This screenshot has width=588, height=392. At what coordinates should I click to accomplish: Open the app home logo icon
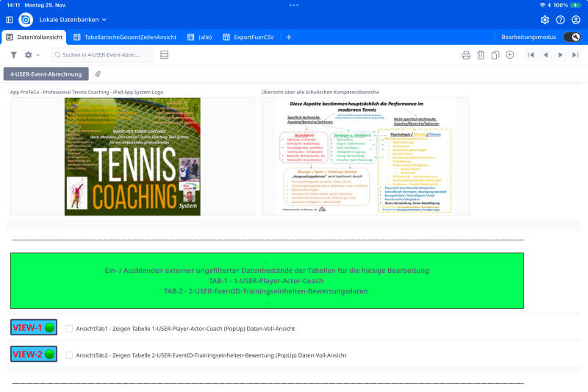click(x=26, y=20)
